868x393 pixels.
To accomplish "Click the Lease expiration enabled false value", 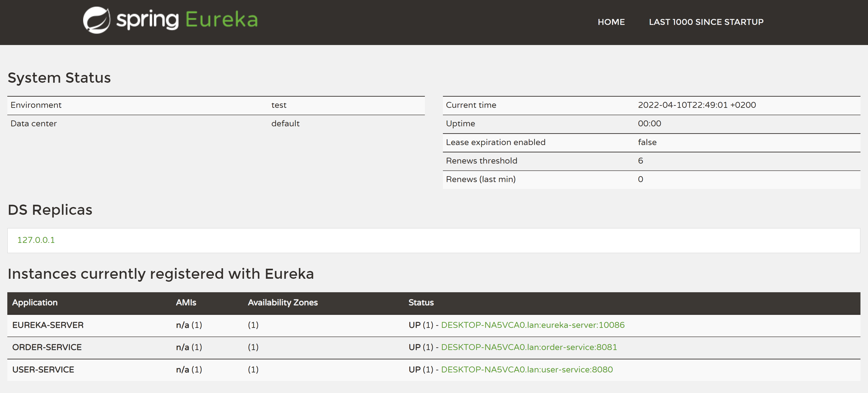I will 647,142.
